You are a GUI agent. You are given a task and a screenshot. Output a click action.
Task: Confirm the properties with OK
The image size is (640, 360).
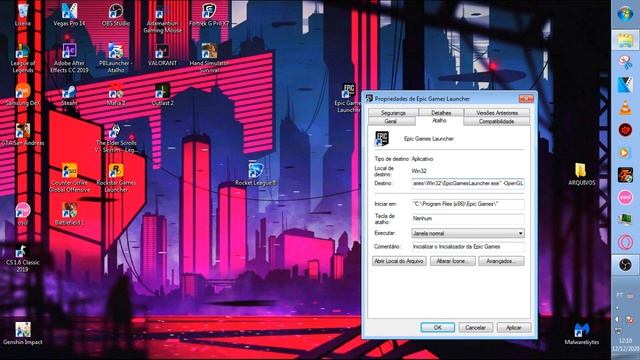click(x=438, y=327)
